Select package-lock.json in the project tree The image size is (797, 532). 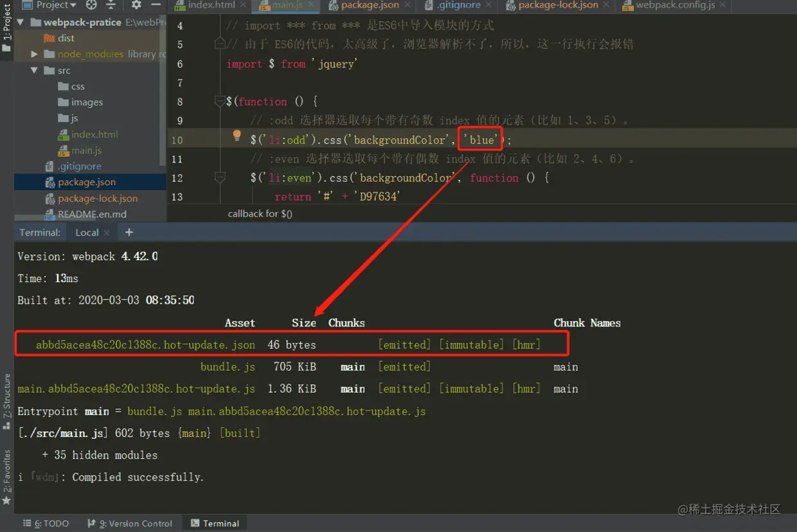98,199
